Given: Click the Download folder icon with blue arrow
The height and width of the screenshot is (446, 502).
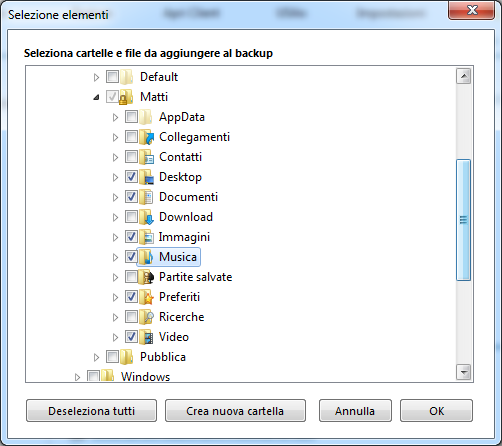Looking at the screenshot, I should (146, 217).
